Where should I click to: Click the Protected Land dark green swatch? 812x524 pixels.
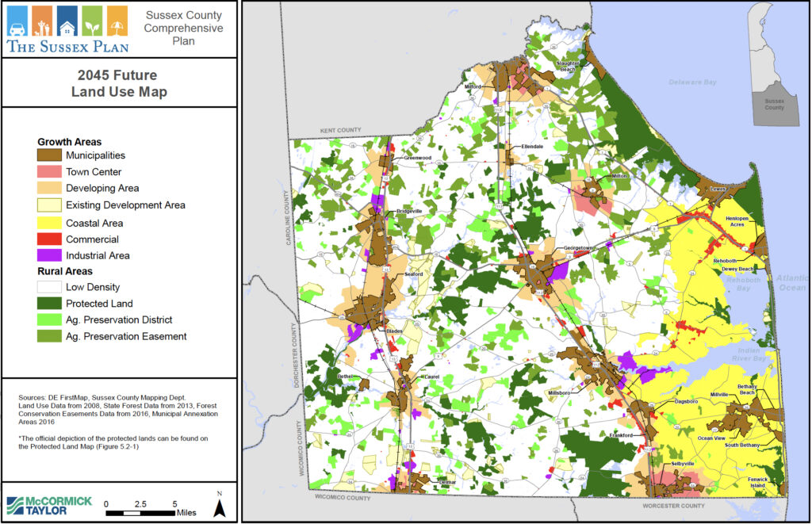tap(49, 304)
